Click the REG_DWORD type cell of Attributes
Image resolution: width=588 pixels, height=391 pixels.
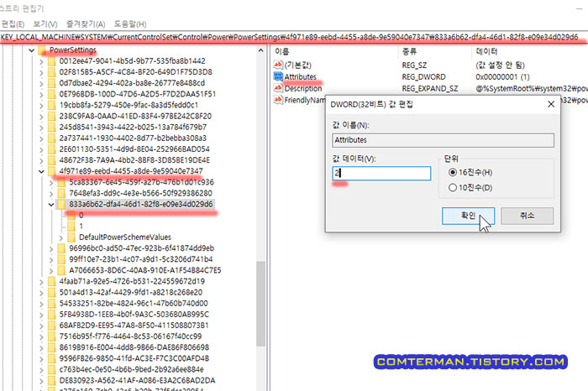point(423,77)
